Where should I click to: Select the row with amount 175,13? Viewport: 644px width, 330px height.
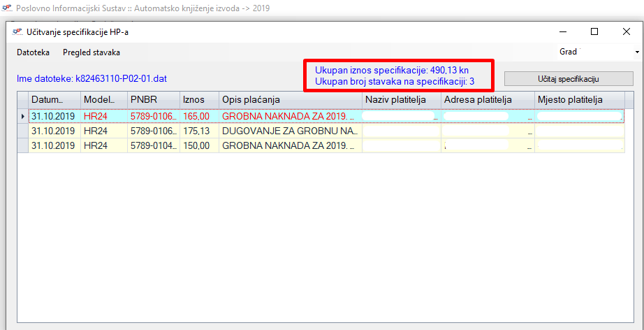pyautogui.click(x=199, y=131)
